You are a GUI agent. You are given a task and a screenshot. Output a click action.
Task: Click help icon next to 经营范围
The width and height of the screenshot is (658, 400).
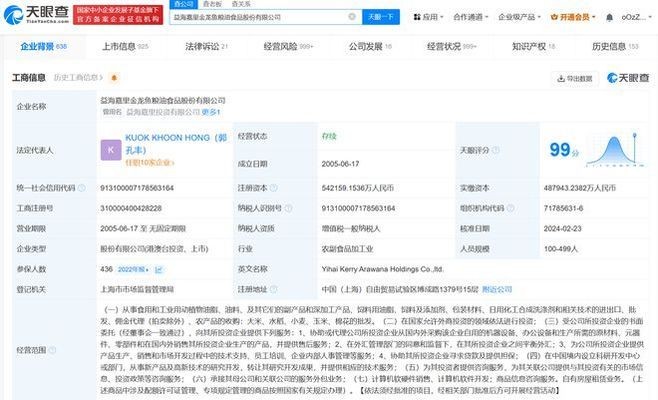(x=52, y=350)
